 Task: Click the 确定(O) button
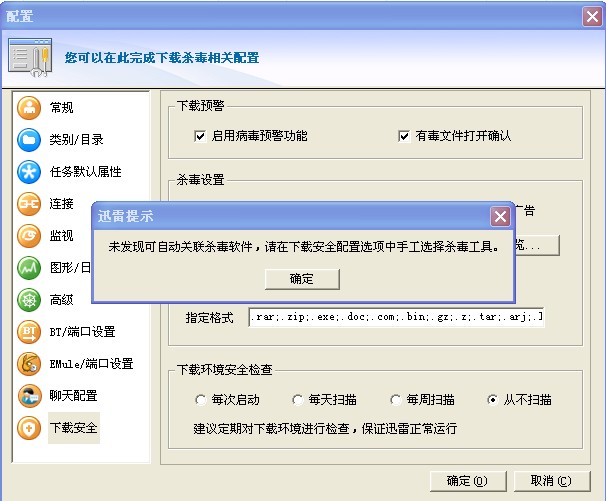coord(468,481)
